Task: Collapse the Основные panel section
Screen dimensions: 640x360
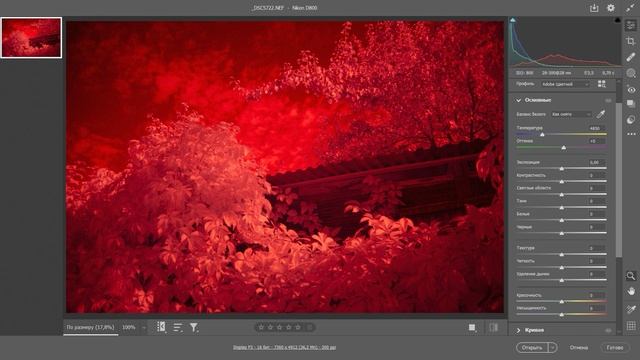Action: pyautogui.click(x=518, y=100)
